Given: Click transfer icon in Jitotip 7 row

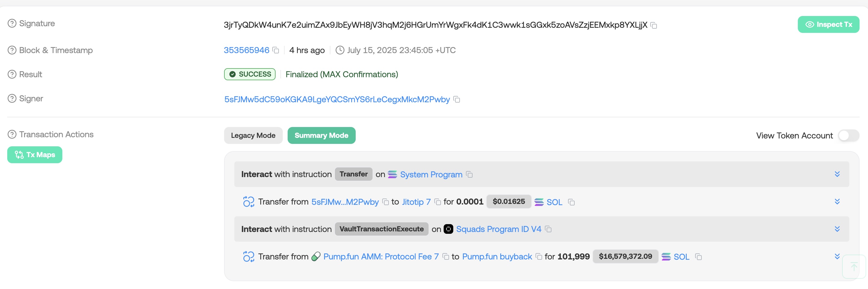Looking at the screenshot, I should pyautogui.click(x=249, y=202).
